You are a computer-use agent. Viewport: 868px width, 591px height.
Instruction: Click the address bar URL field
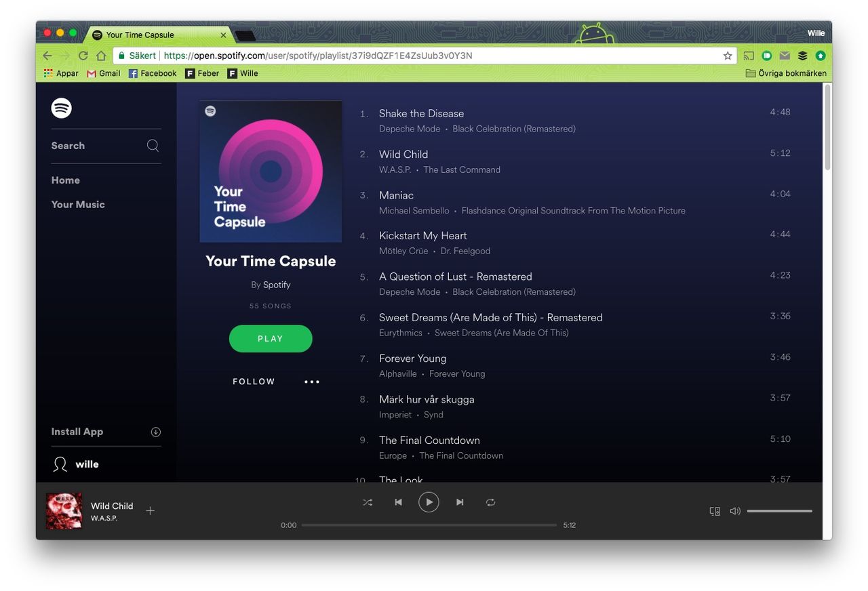coord(424,56)
